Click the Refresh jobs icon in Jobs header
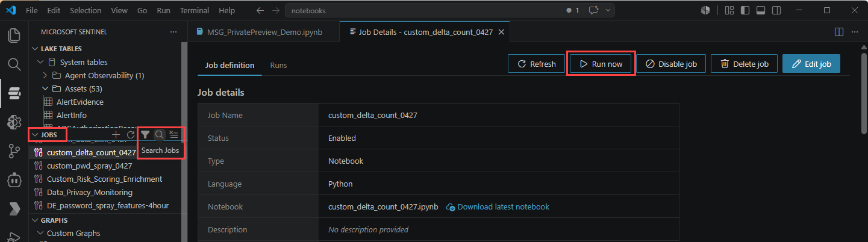868x242 pixels. [131, 135]
